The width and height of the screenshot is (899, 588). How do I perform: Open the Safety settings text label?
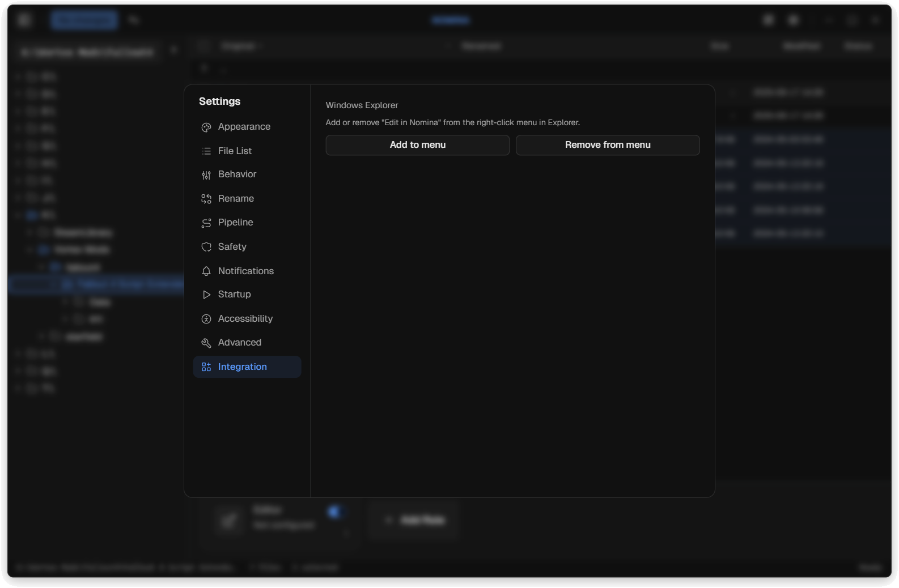pyautogui.click(x=232, y=246)
